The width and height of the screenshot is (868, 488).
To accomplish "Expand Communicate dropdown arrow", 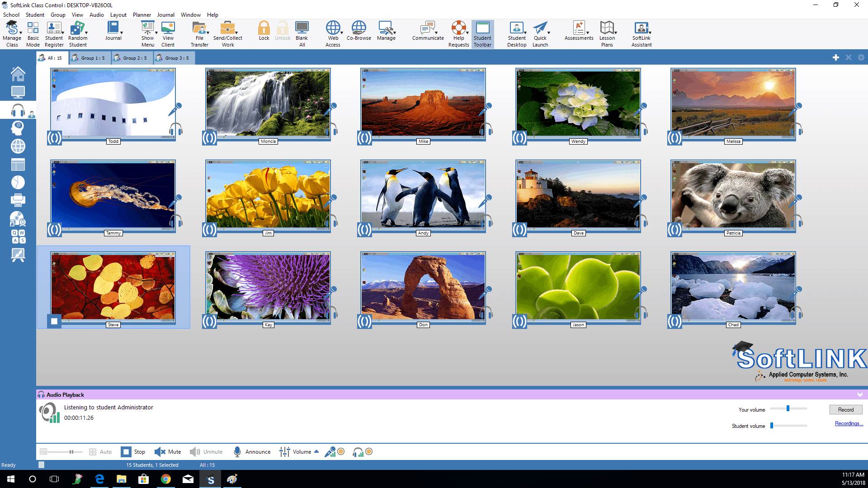I will click(436, 33).
